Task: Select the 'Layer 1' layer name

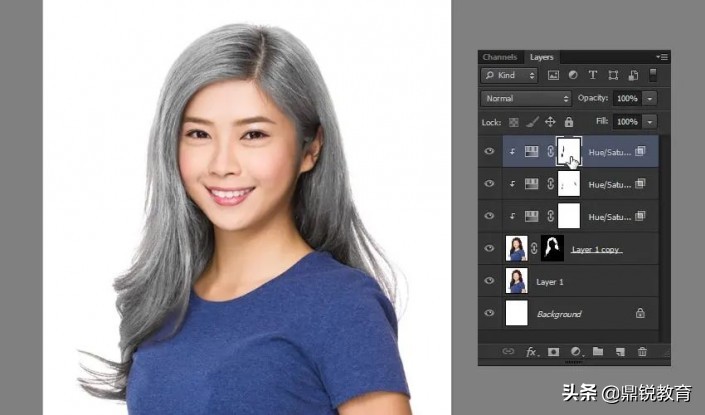Action: click(x=549, y=282)
